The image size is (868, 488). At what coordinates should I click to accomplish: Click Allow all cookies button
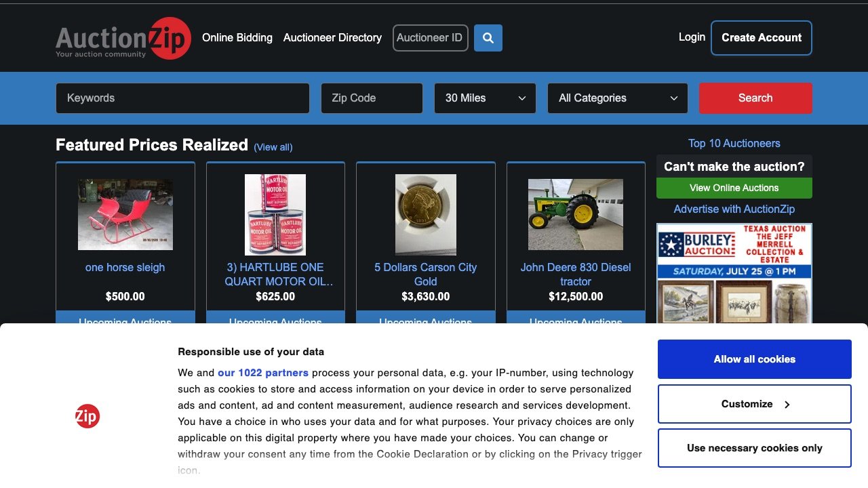click(x=755, y=359)
